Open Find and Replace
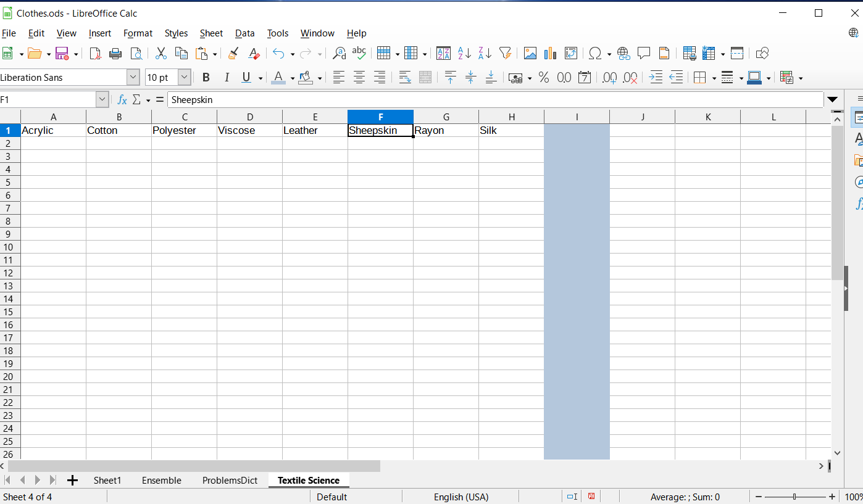863x504 pixels. click(x=339, y=54)
